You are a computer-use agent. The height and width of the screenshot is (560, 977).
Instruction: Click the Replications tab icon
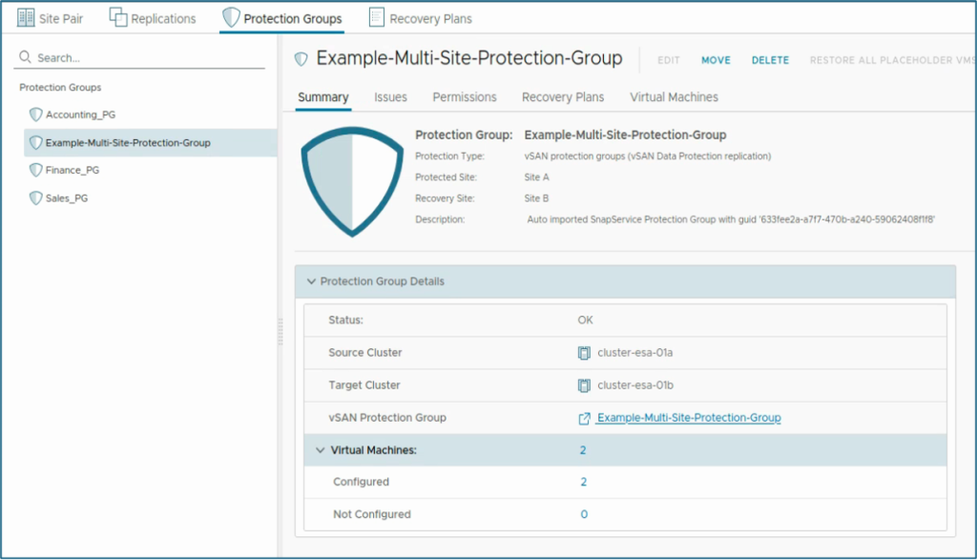(118, 17)
